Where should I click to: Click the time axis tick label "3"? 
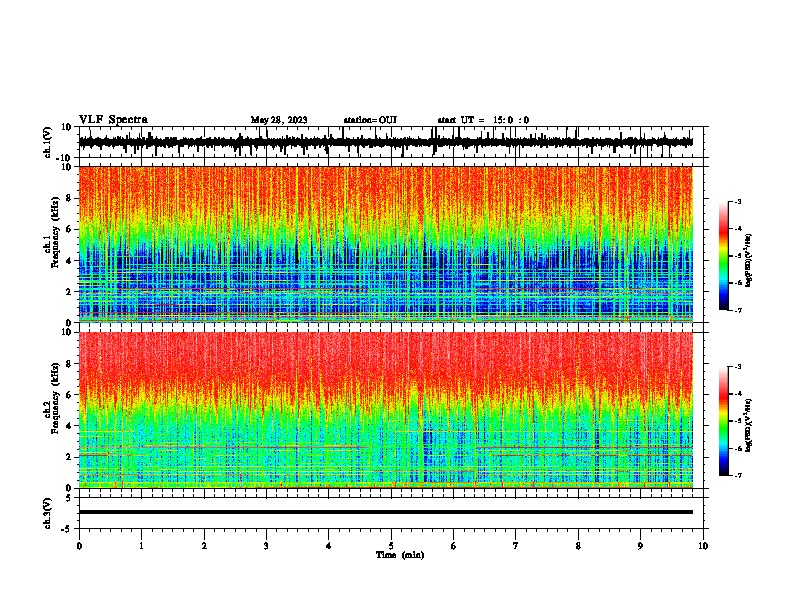(x=266, y=546)
